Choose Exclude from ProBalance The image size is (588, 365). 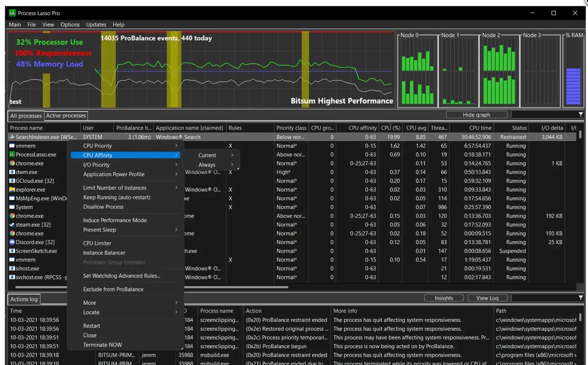point(113,289)
